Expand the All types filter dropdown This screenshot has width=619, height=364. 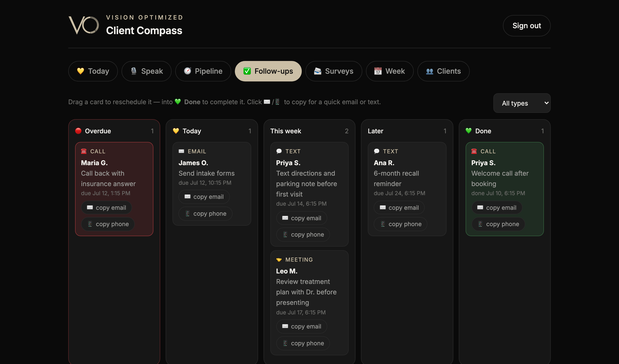522,103
